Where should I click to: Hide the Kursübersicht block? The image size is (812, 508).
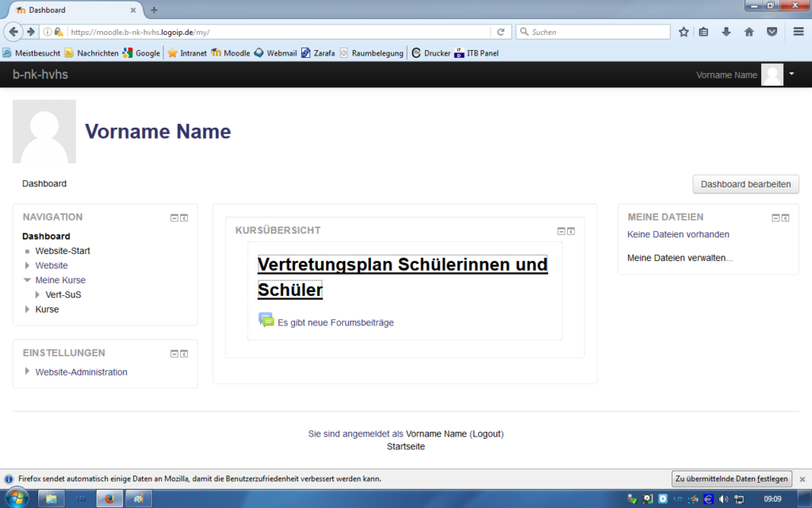click(x=561, y=232)
